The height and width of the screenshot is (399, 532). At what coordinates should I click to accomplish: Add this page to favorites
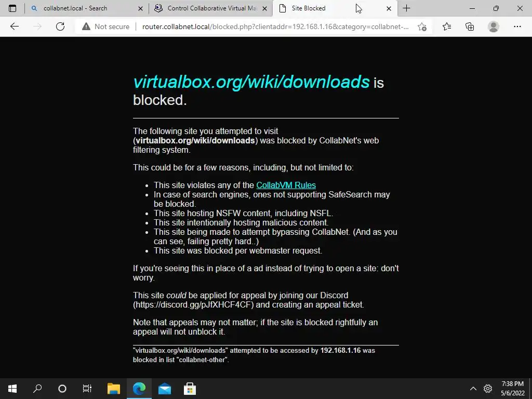click(422, 26)
